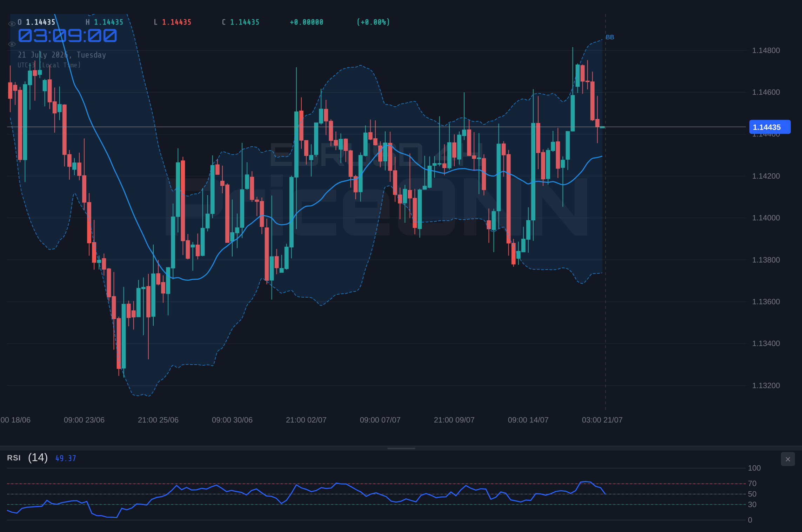Click the close value C 1.14435
Screen dimensions: 802x532
tap(241, 22)
